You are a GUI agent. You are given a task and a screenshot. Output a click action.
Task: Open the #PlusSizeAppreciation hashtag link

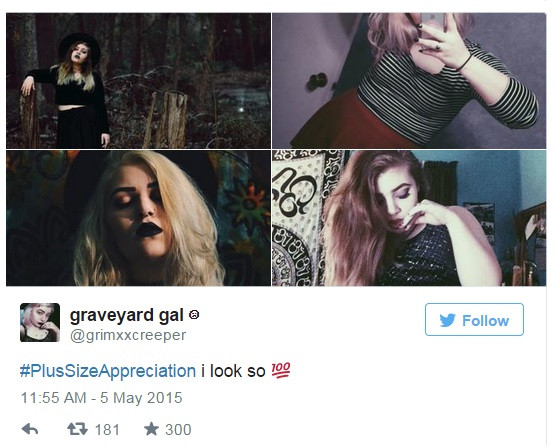click(x=108, y=371)
